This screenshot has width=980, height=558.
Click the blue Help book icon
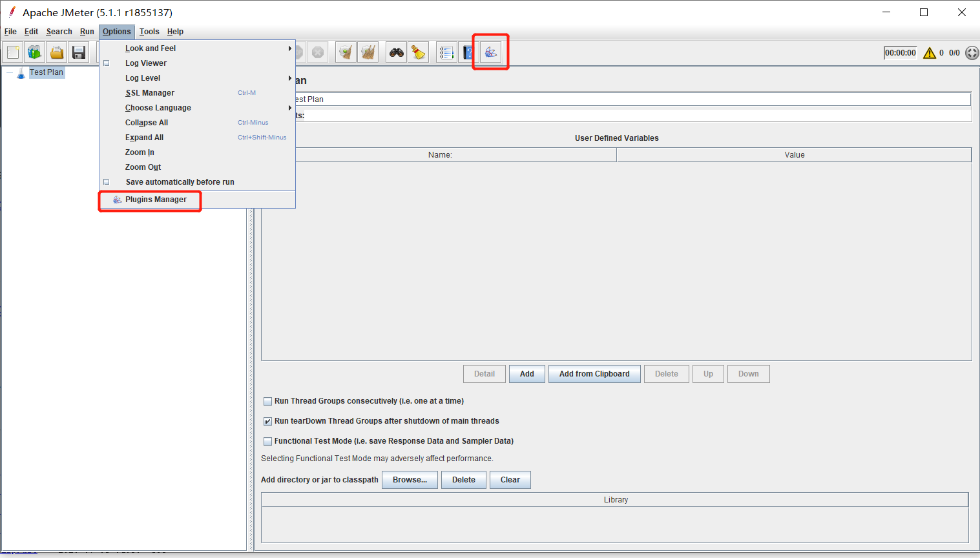click(x=468, y=52)
